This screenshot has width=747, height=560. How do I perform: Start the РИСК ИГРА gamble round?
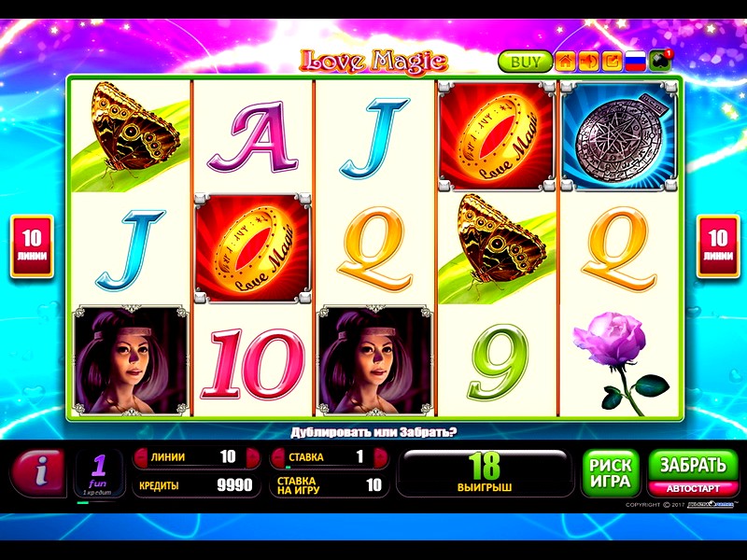click(x=611, y=473)
